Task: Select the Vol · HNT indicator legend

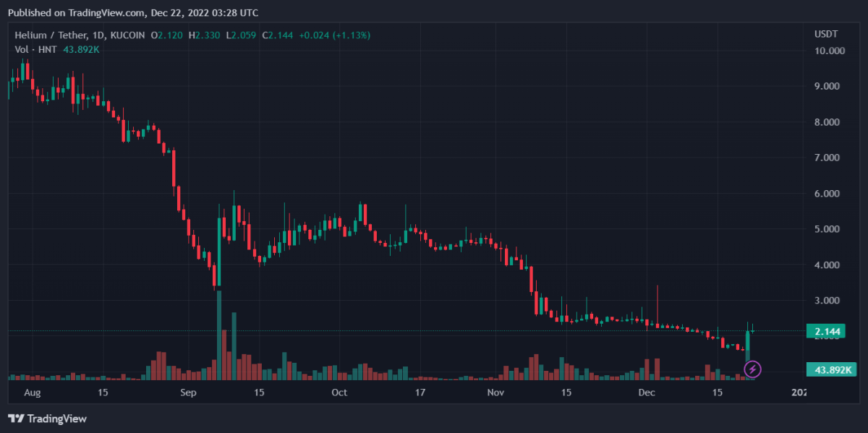Action: pyautogui.click(x=33, y=48)
